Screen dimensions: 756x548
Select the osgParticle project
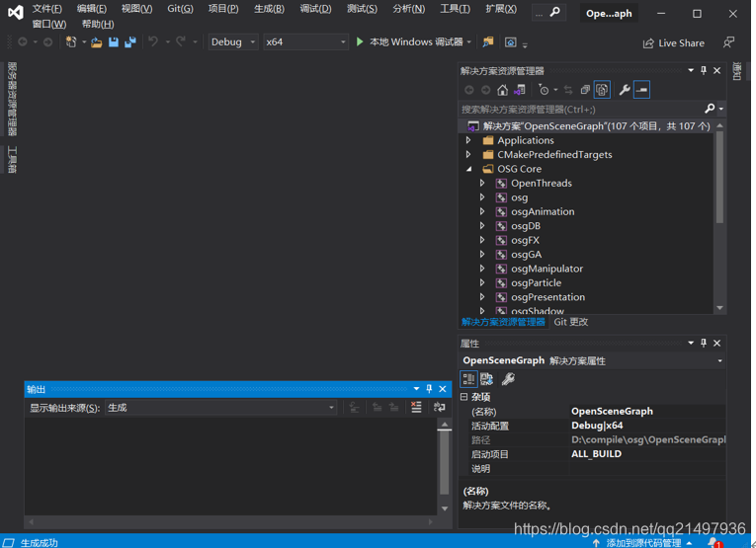coord(537,282)
